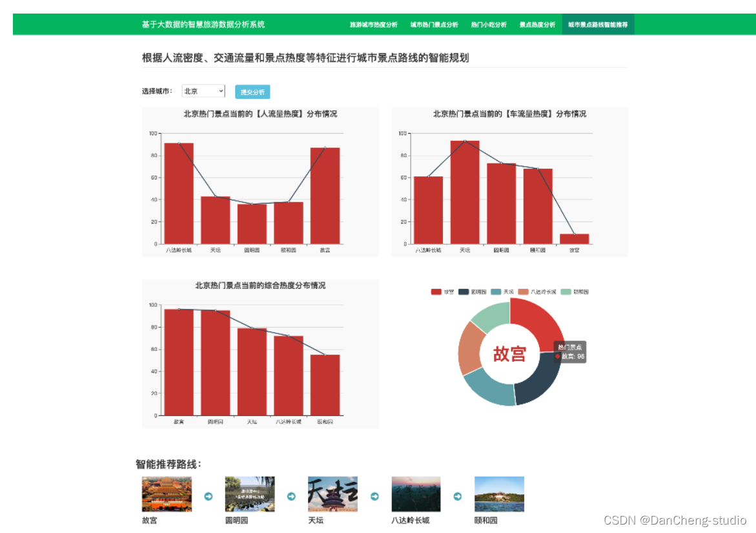Click the 故宫 label in the donut center

tap(509, 354)
